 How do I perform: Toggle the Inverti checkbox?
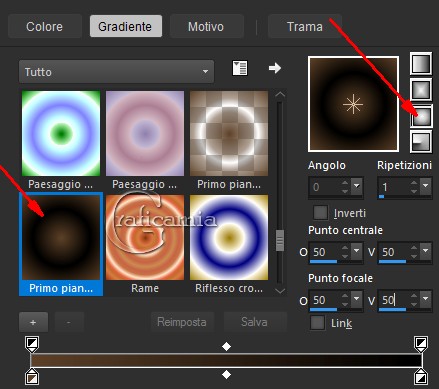[321, 213]
